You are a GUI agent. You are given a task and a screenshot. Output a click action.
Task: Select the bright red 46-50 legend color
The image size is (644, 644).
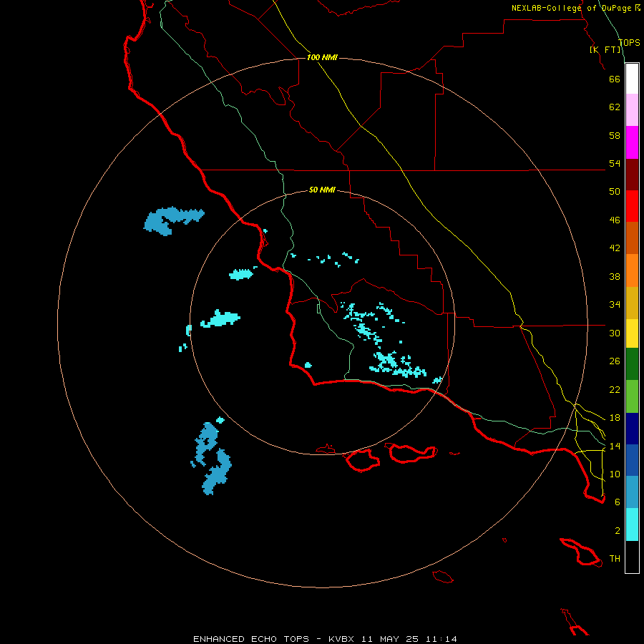632,206
